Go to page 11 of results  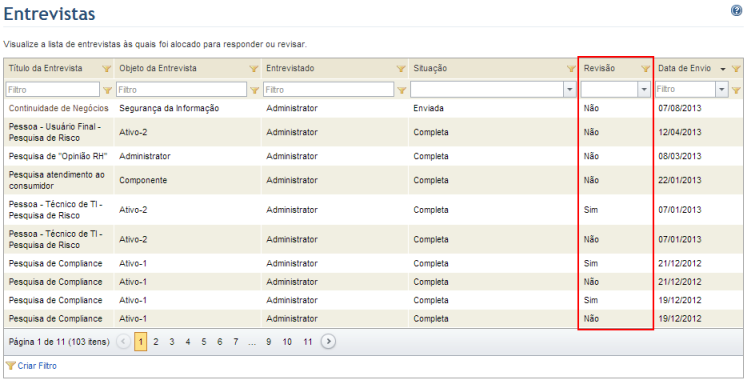click(308, 342)
